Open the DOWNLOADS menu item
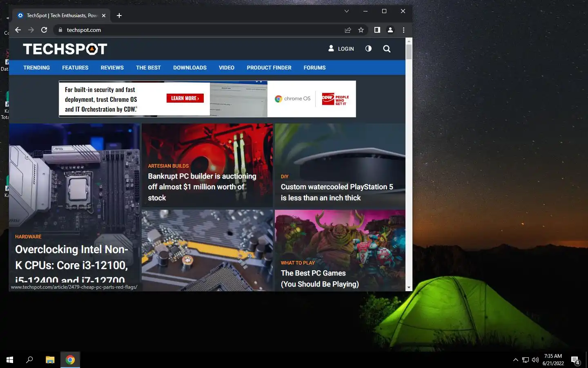 click(190, 68)
